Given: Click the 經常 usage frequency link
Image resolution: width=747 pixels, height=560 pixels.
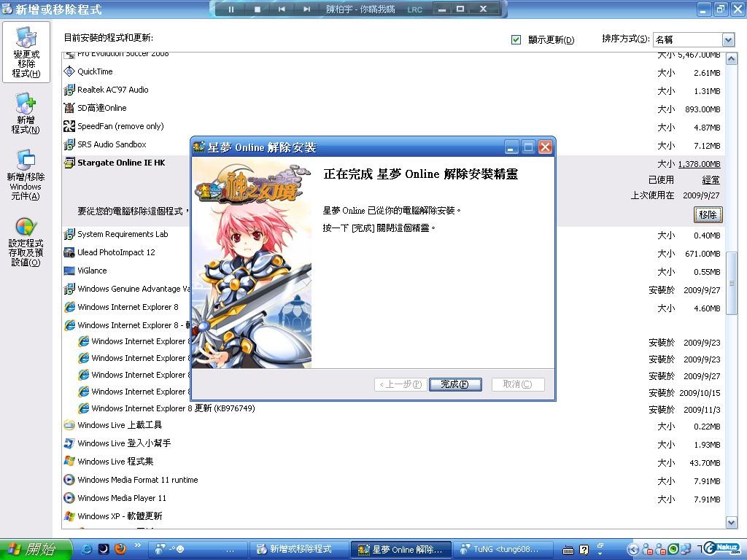Looking at the screenshot, I should 711,180.
